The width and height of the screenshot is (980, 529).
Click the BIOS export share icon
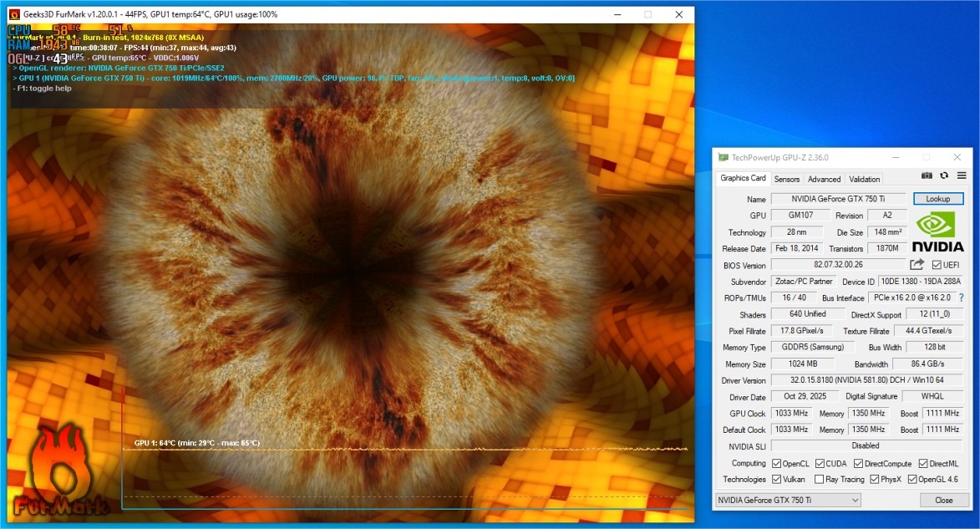click(917, 264)
